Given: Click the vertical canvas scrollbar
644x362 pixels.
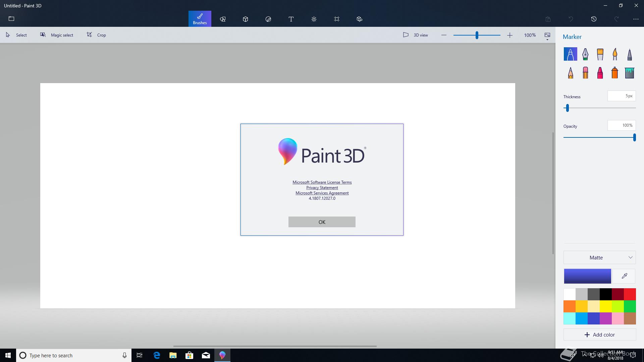Looking at the screenshot, I should (x=553, y=193).
